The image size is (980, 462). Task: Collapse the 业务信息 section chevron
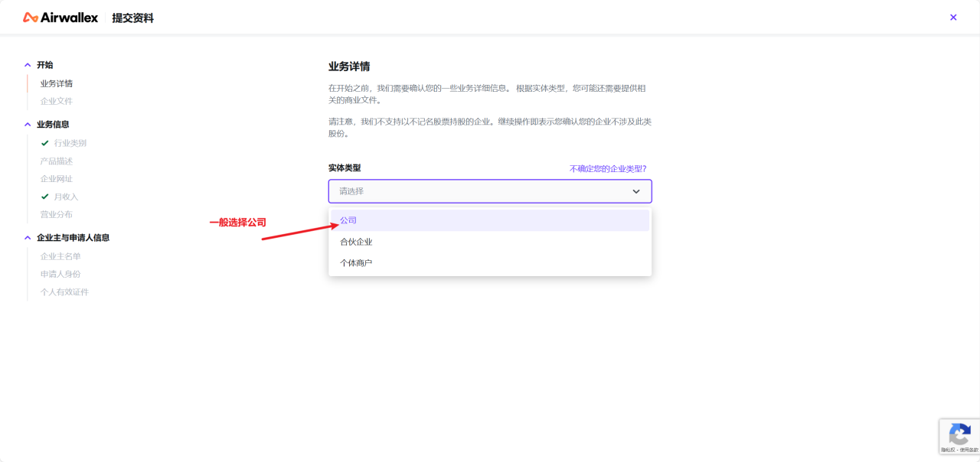tap(28, 124)
